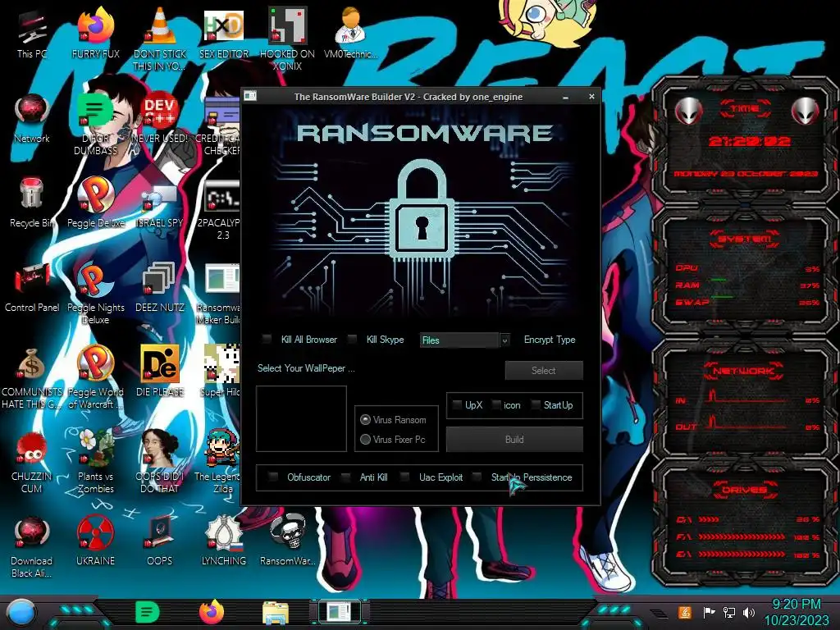Open the green chat app on taskbar
Viewport: 840px width, 630px height.
tap(148, 612)
